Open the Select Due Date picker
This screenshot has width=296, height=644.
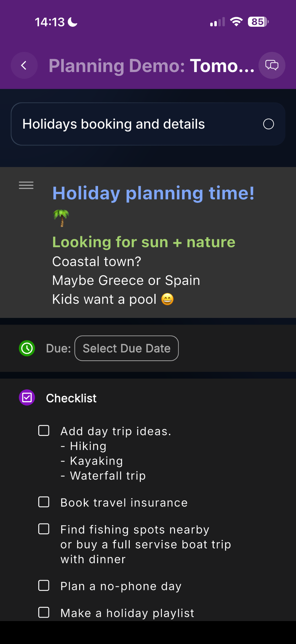[126, 348]
